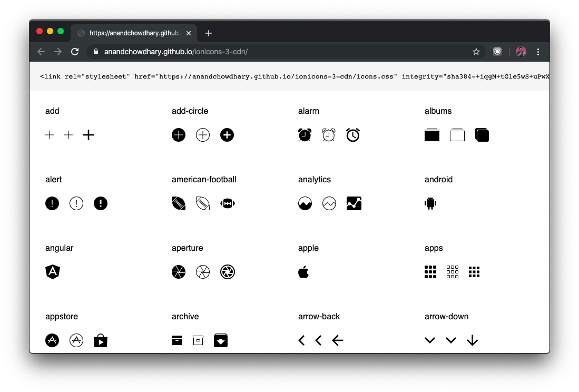
Task: Click the first filled archive box icon
Action: 177,340
